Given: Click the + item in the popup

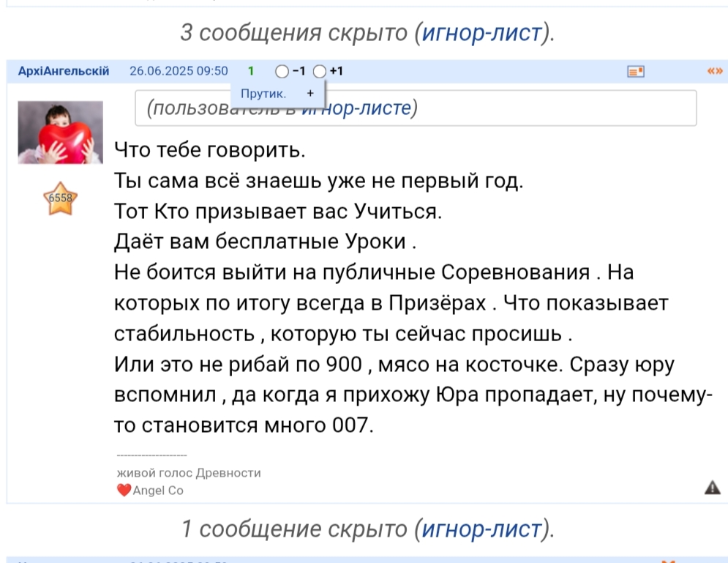Looking at the screenshot, I should click(310, 94).
